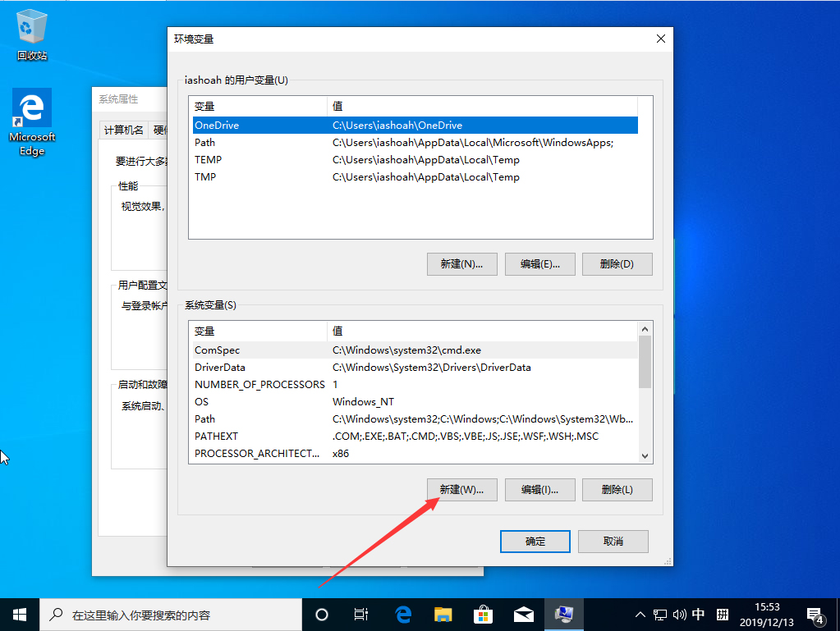Click 新建(W) to add a system variable
The width and height of the screenshot is (840, 631).
tap(461, 490)
